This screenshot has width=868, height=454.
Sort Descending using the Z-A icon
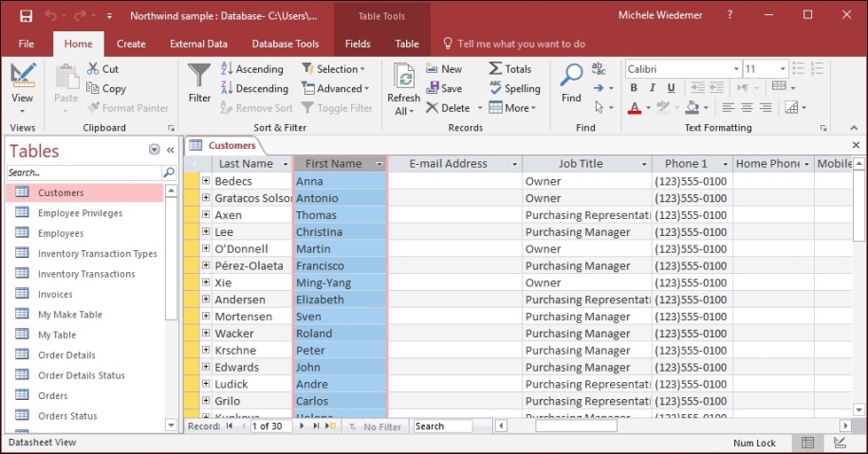[227, 88]
